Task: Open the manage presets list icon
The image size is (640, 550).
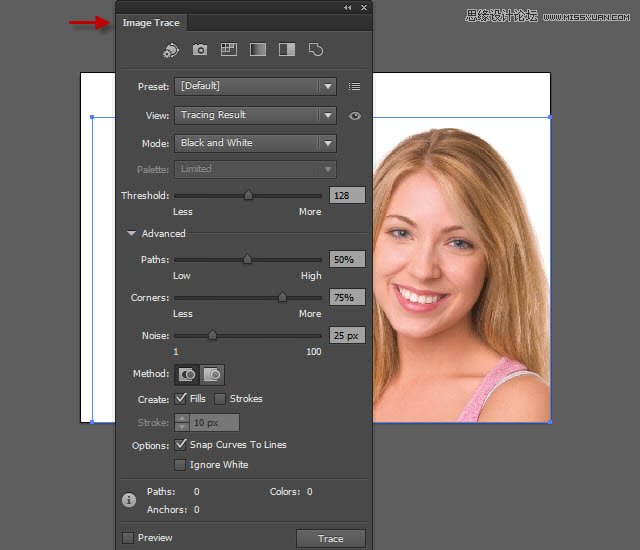Action: coord(354,87)
